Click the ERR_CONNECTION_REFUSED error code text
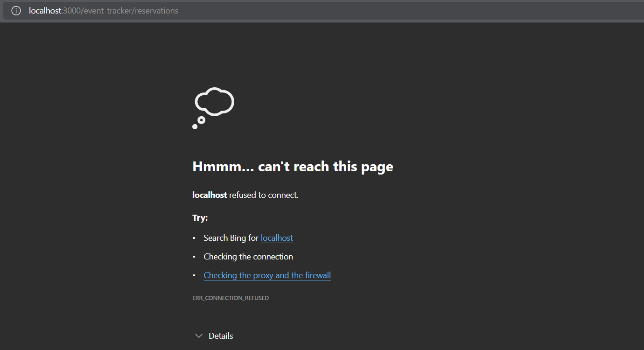This screenshot has height=350, width=644. [x=231, y=298]
